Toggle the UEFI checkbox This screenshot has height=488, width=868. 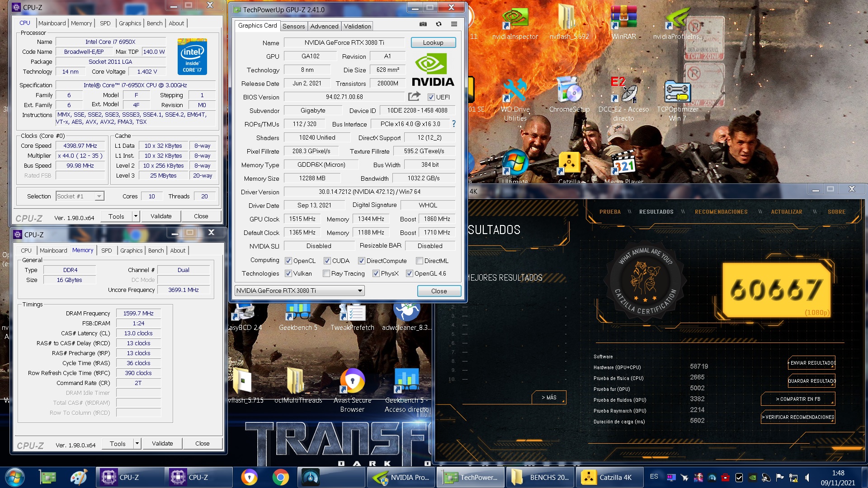coord(431,97)
